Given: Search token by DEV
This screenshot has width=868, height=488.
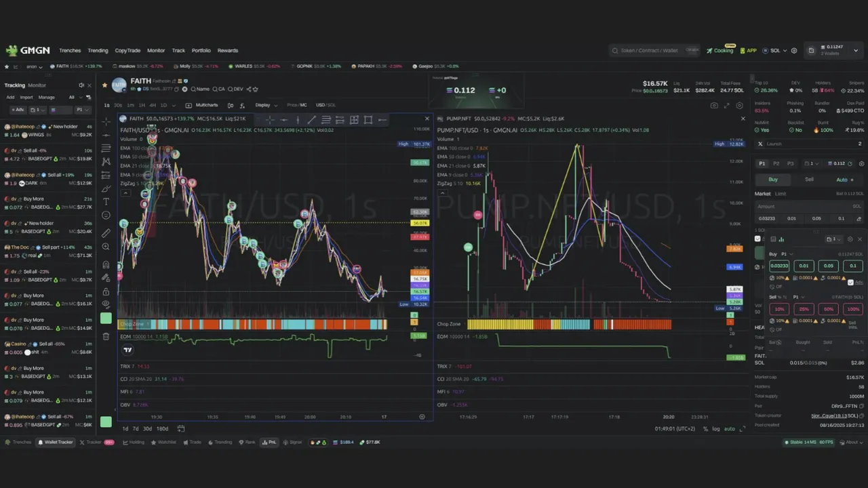Looking at the screenshot, I should pos(236,89).
